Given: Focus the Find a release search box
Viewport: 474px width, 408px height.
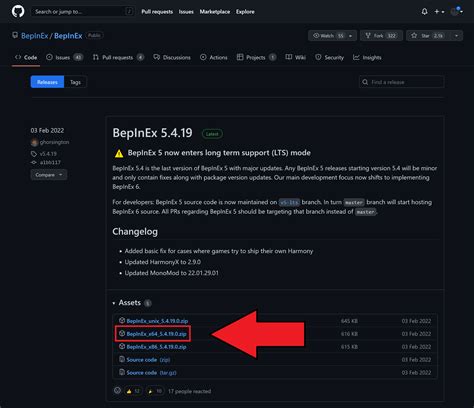Looking at the screenshot, I should pos(402,82).
